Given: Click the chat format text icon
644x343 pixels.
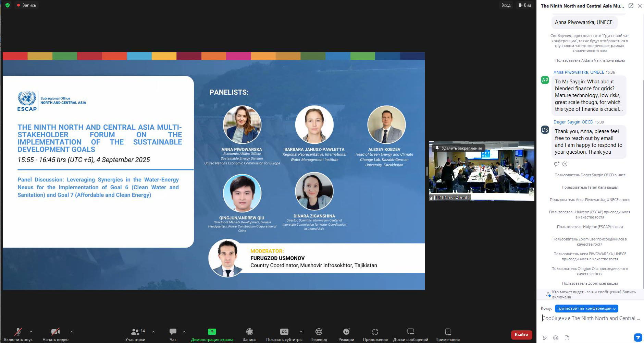Looking at the screenshot, I should [544, 338].
